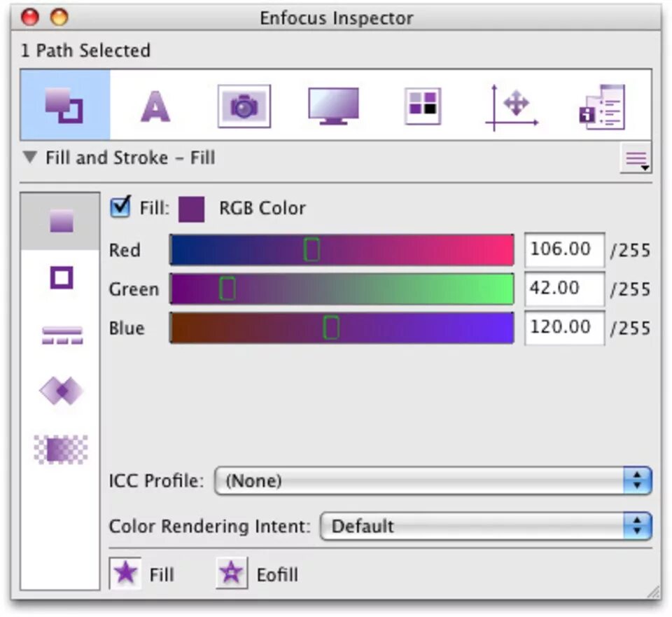
Task: Minimize the Enfocus Inspector with the yellow button
Action: (59, 18)
